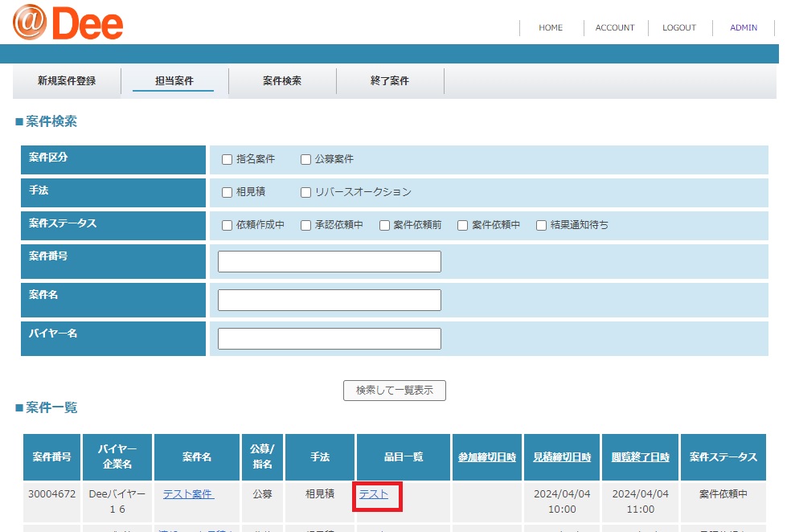The image size is (791, 532).
Task: Check the 指名案件 checkbox
Action: [227, 159]
